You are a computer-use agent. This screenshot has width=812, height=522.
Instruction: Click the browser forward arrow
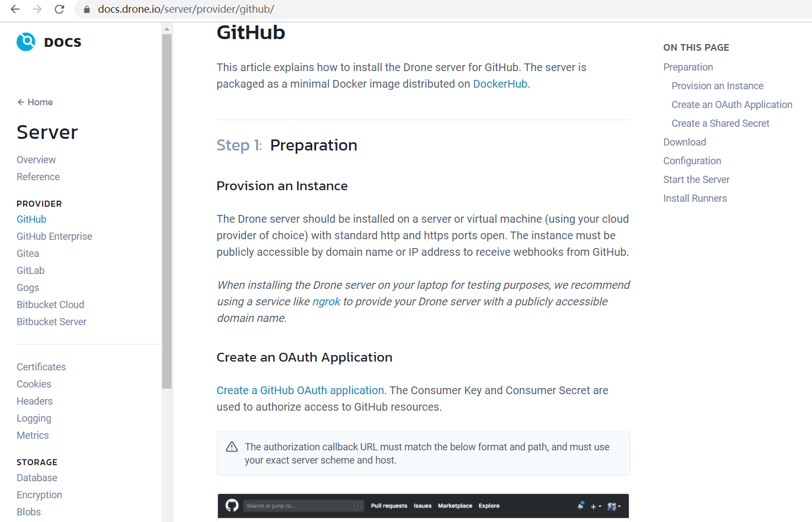tap(37, 9)
